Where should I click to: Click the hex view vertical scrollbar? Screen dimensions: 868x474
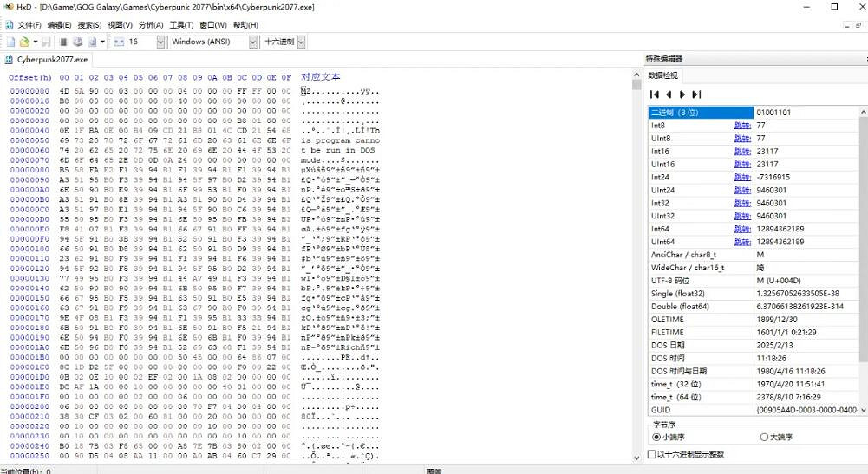636,260
